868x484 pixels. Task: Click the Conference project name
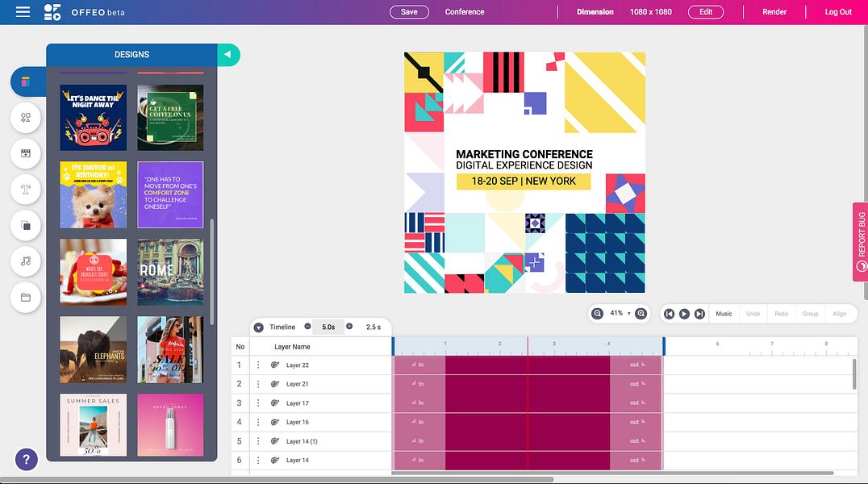[465, 11]
